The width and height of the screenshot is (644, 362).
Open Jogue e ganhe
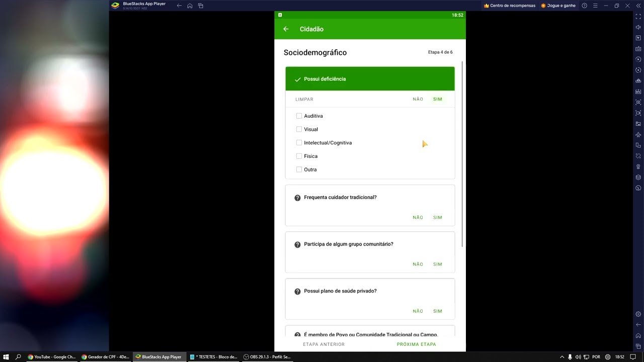[558, 6]
